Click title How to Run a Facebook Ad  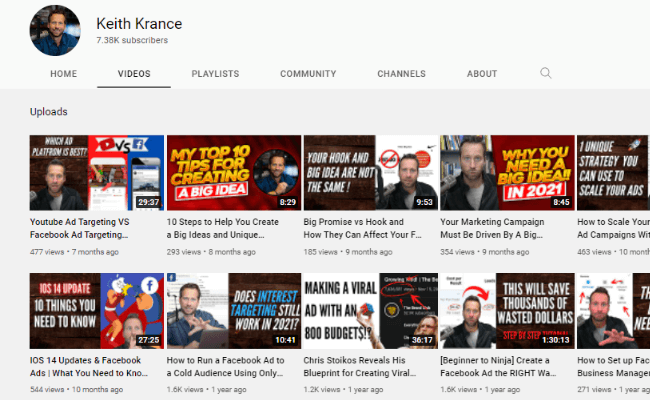(226, 366)
